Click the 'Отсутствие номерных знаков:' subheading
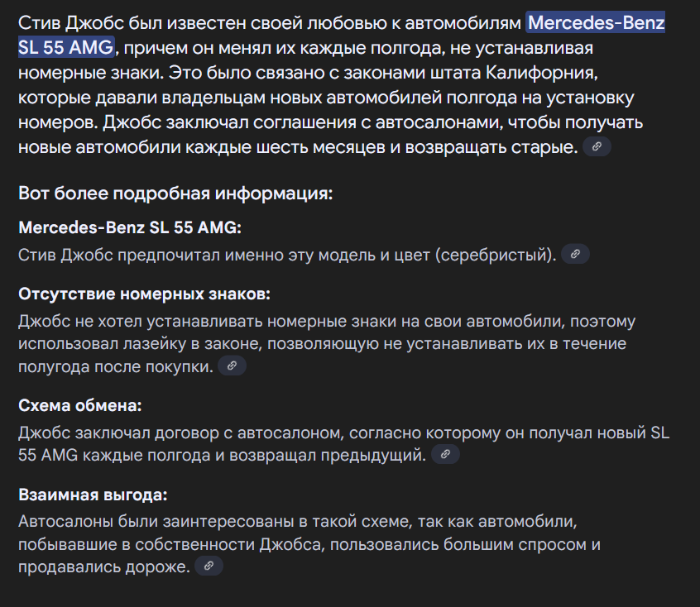The height and width of the screenshot is (607, 700). pyautogui.click(x=144, y=294)
